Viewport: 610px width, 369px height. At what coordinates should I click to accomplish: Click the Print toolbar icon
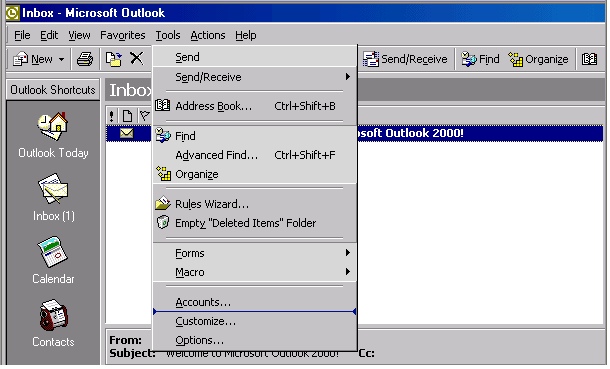pyautogui.click(x=85, y=59)
